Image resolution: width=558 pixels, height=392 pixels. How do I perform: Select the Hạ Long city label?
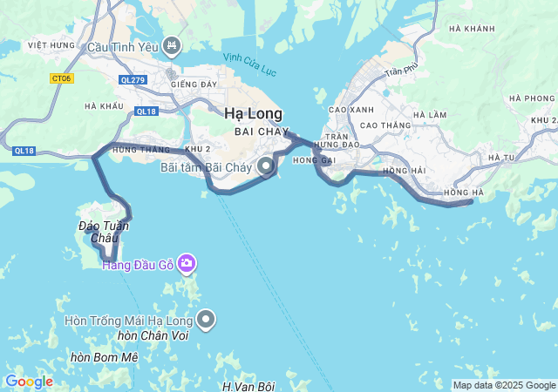pos(254,114)
